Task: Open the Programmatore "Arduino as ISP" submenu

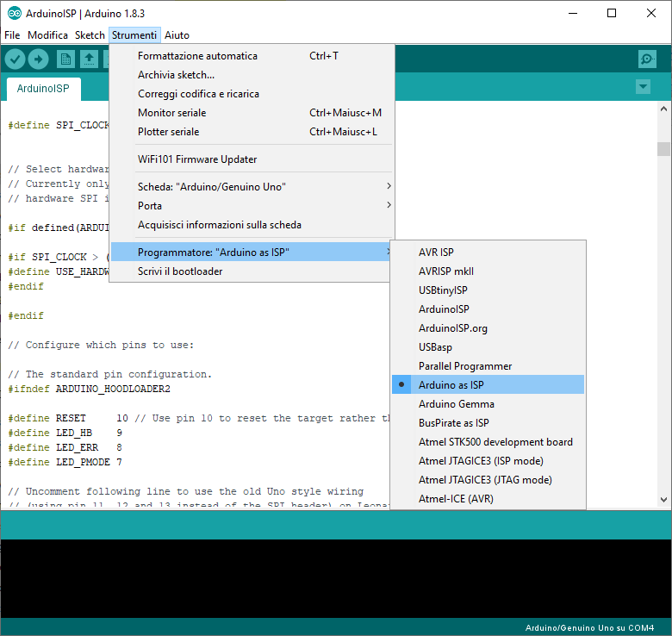Action: 252,253
